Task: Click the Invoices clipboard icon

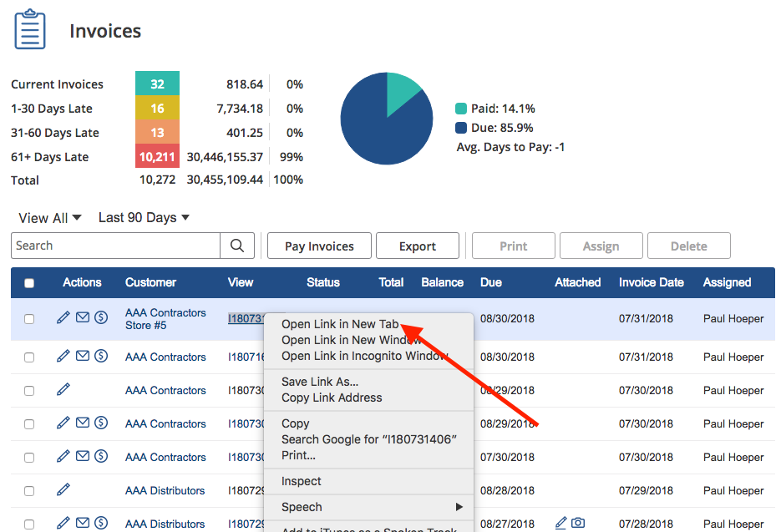Action: [x=30, y=29]
